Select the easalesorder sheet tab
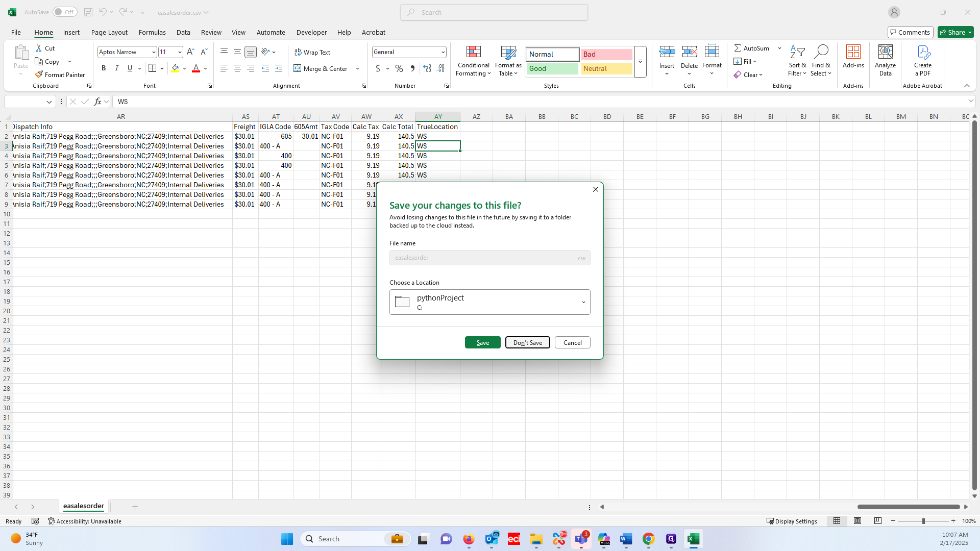Image resolution: width=980 pixels, height=551 pixels. [x=84, y=506]
